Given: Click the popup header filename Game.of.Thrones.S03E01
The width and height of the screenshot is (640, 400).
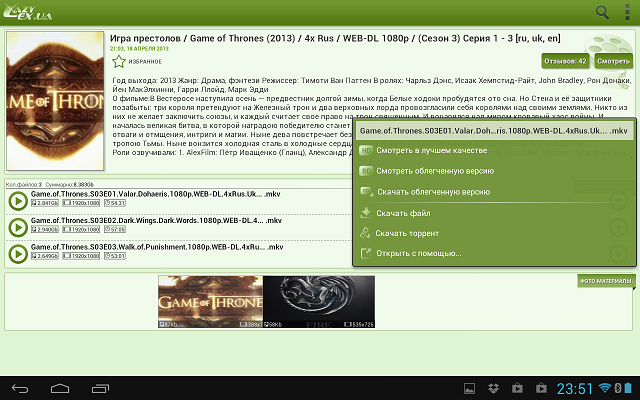Looking at the screenshot, I should pos(493,131).
